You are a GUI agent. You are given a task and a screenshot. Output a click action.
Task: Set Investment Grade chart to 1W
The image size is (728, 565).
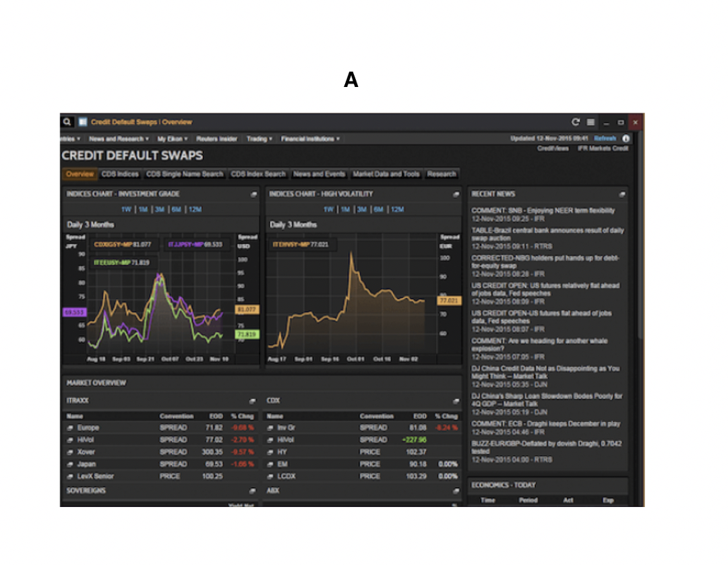pos(126,210)
